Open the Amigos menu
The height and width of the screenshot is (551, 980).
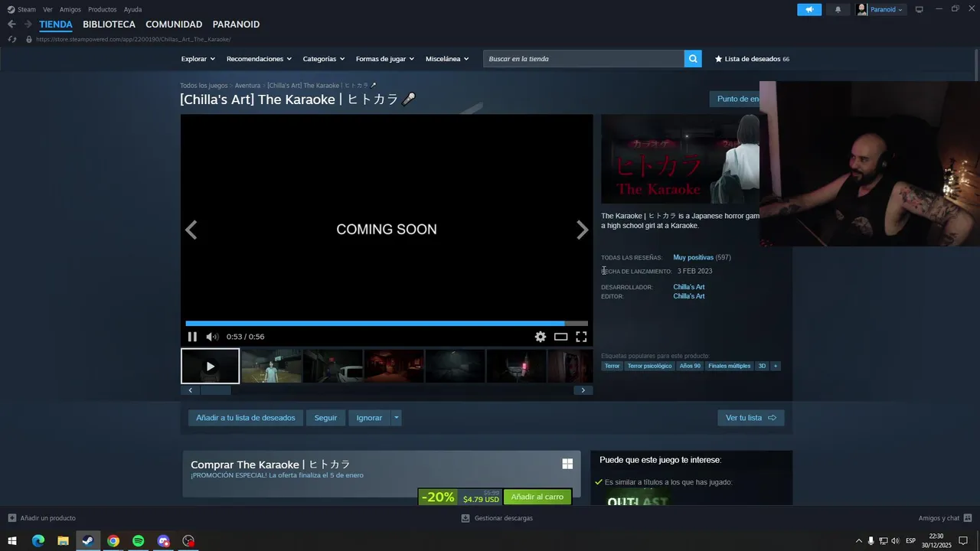pyautogui.click(x=70, y=9)
